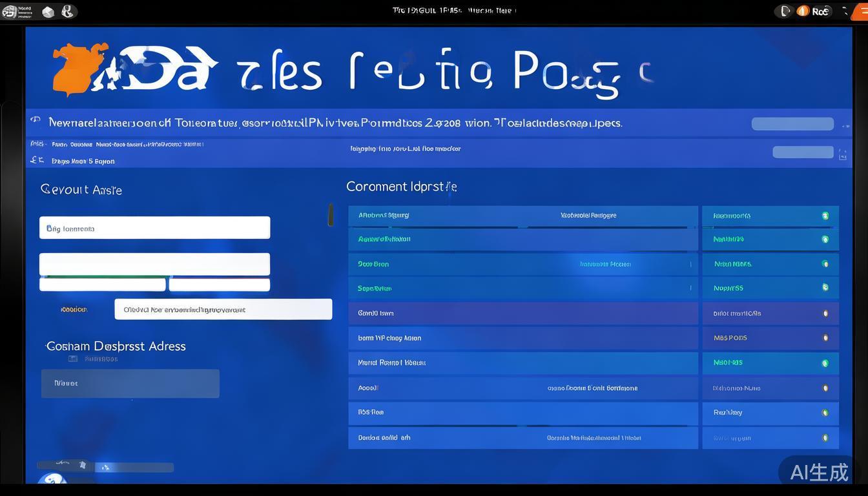Click the slider bar at bottom-left of page
The image size is (868, 496).
click(x=106, y=467)
